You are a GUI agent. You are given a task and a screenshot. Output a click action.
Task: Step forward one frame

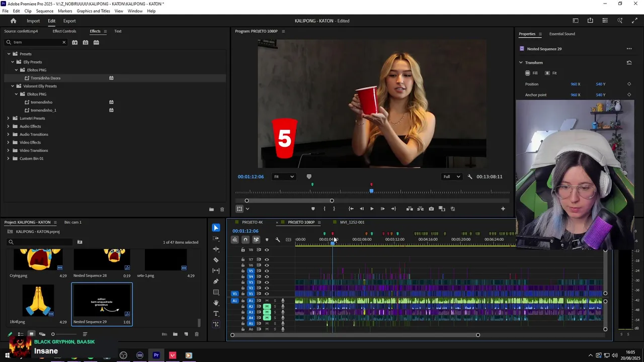(382, 209)
